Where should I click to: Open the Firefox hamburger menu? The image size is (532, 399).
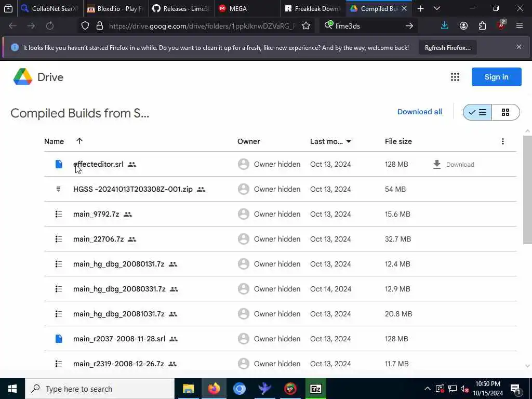click(x=520, y=25)
